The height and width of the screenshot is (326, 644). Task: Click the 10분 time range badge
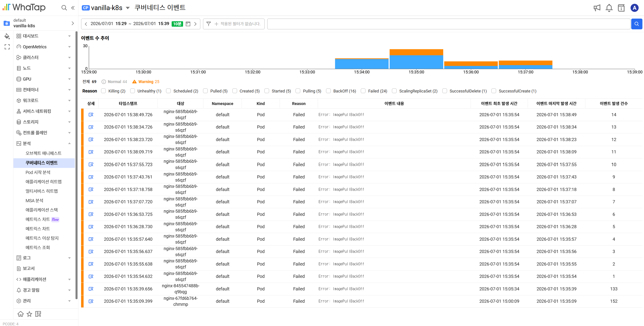[x=177, y=24]
